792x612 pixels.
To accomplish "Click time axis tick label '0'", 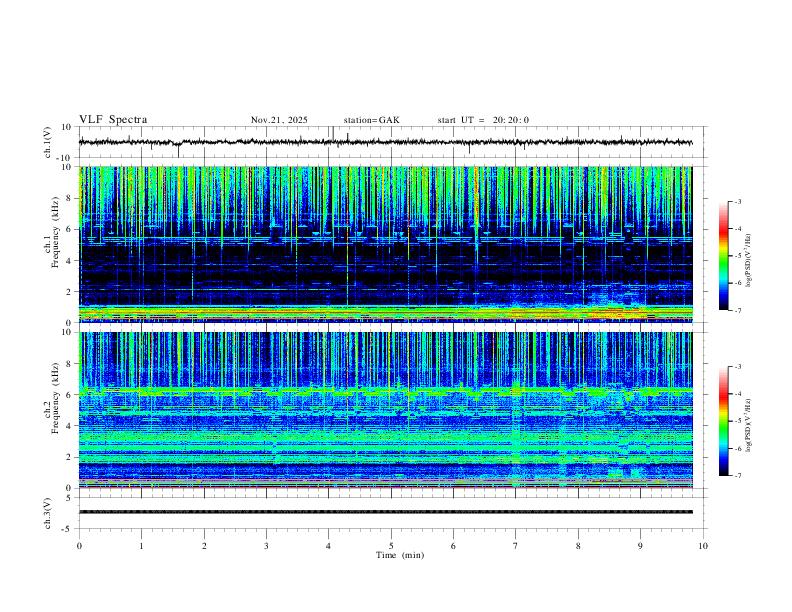I will click(x=79, y=546).
